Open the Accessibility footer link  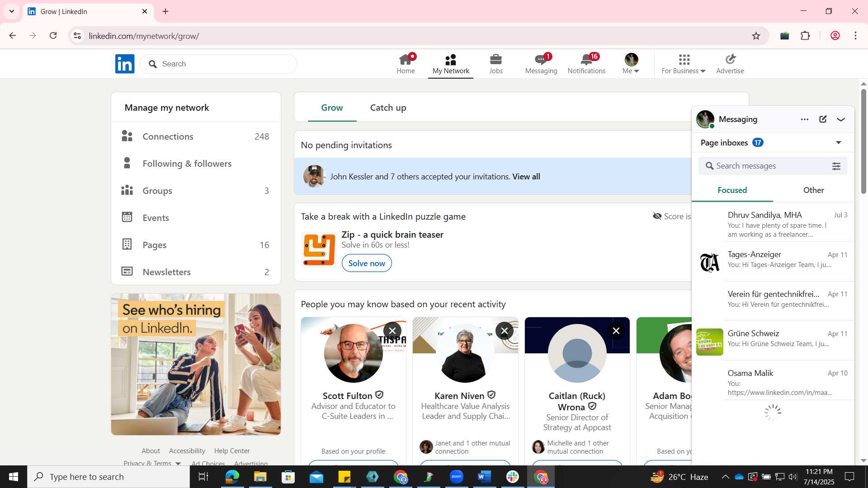[x=187, y=451]
